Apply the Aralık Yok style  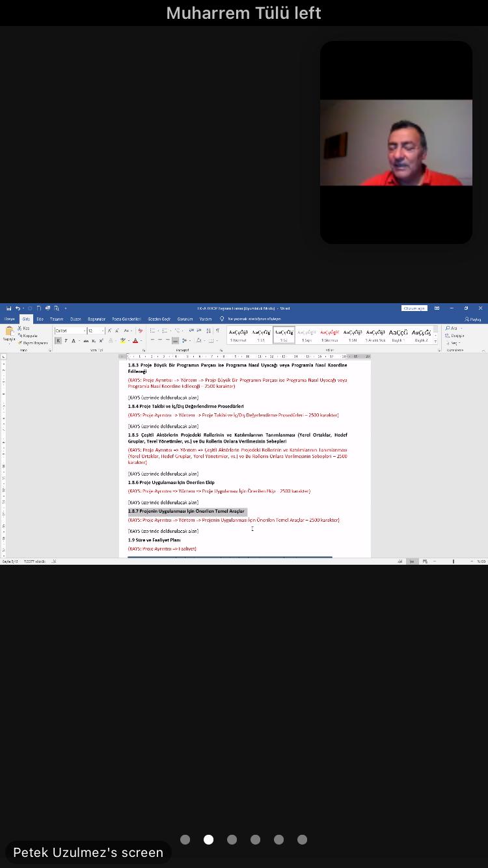click(375, 334)
